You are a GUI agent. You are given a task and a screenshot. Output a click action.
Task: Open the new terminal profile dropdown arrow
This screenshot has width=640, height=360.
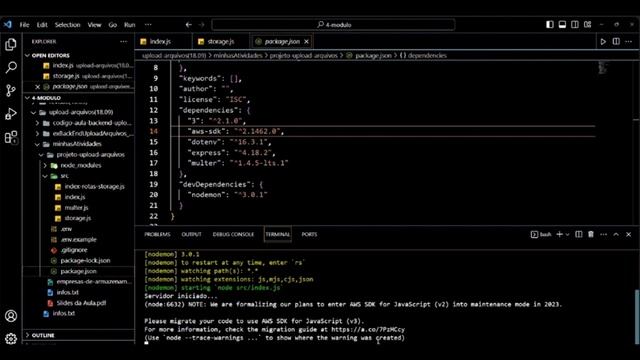point(567,235)
